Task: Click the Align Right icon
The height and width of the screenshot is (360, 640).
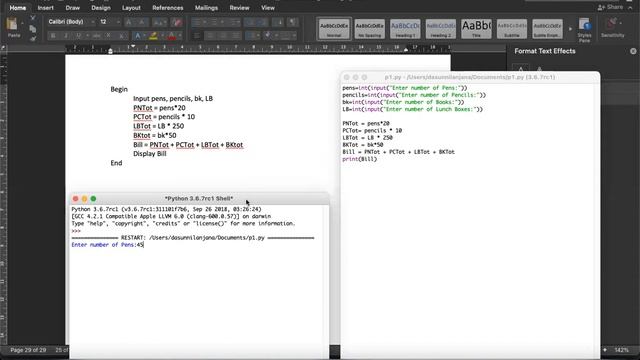Action: 223,36
